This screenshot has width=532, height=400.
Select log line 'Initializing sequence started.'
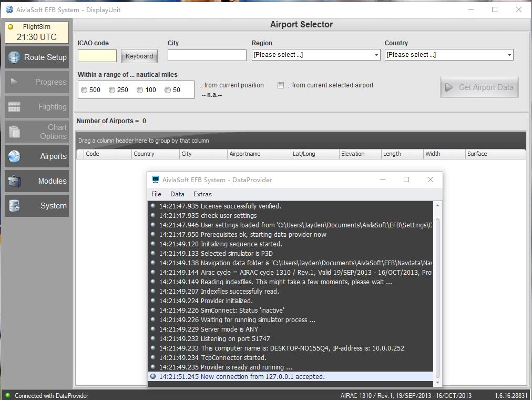(290, 244)
